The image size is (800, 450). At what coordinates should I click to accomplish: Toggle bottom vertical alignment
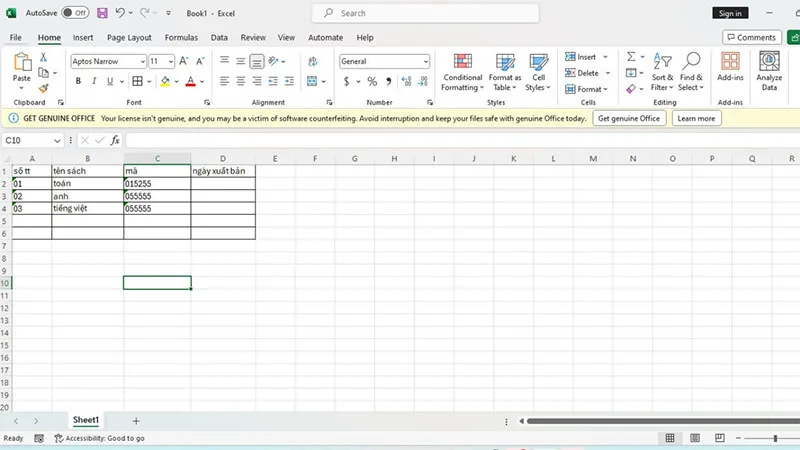coord(257,61)
